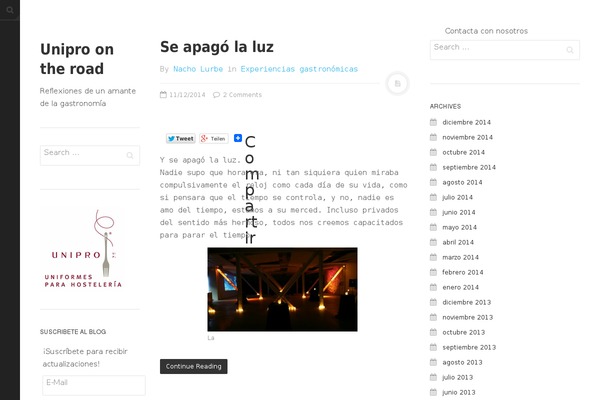600x400 pixels.
Task: Click calendar icon beside septiembre 2014
Action: point(433,167)
